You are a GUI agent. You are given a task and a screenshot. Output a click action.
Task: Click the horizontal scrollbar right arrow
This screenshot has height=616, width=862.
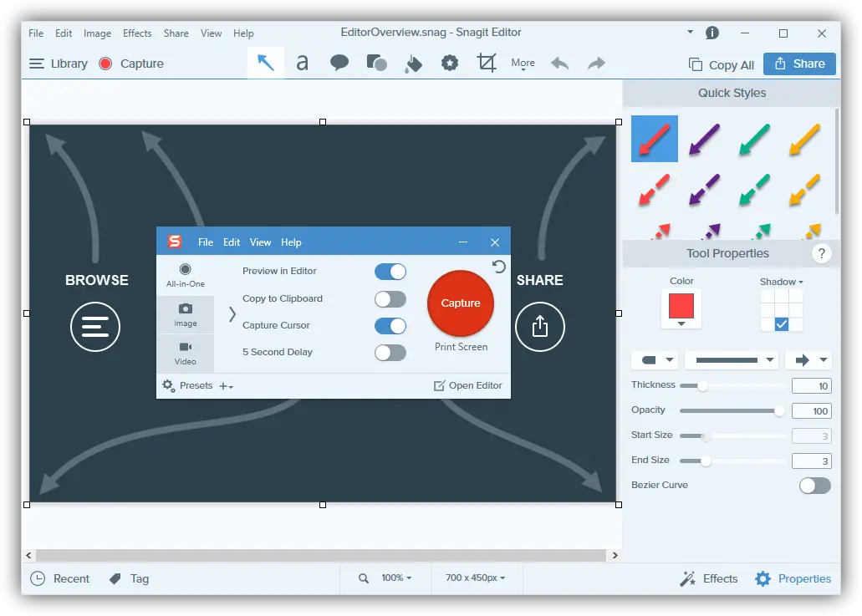click(x=615, y=556)
